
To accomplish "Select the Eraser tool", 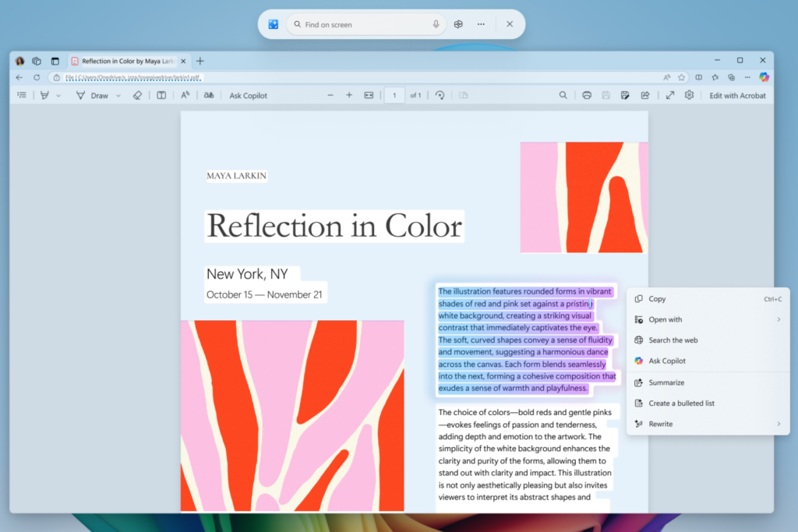I will click(x=137, y=94).
